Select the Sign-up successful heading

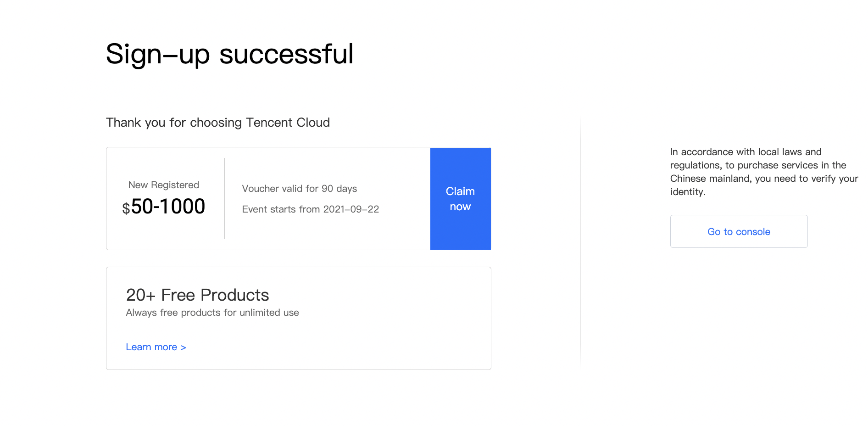pos(229,54)
